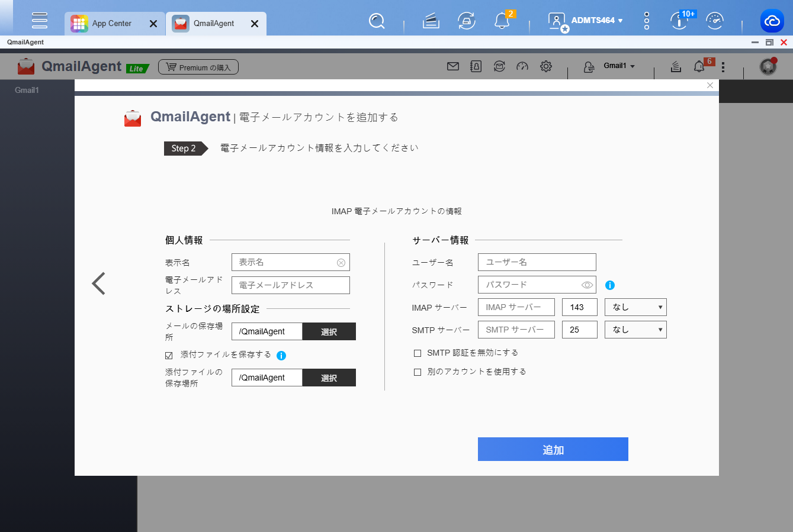
Task: Click the IMAP サーバー address field
Action: 516,307
